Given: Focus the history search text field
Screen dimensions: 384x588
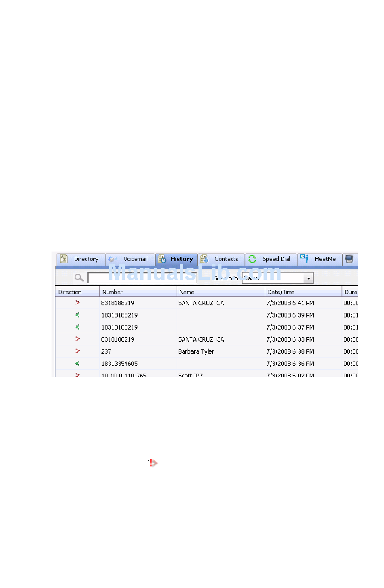Looking at the screenshot, I should [141, 278].
